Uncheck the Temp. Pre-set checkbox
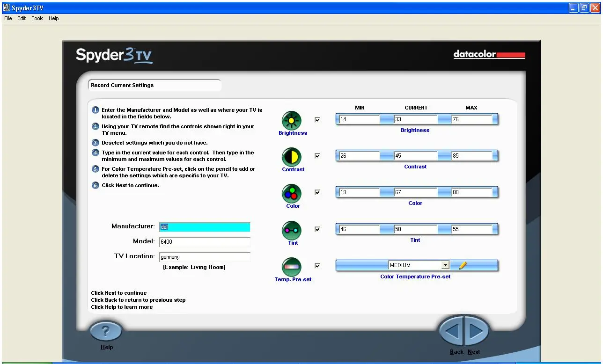Image resolution: width=603 pixels, height=364 pixels. 317,266
